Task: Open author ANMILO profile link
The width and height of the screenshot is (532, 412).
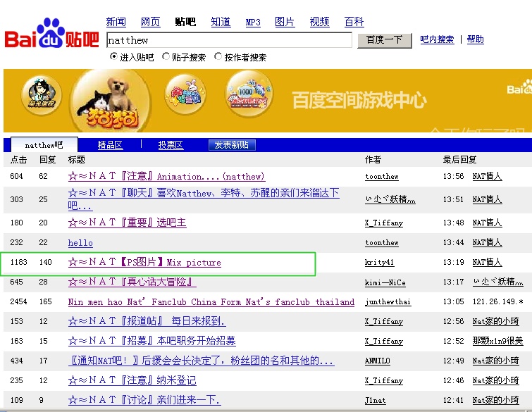Action: point(377,361)
